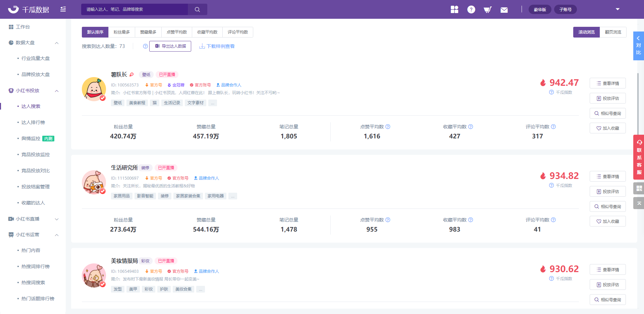Viewport: 644px width, 314px height.
Task: Open the mail notification icon
Action: point(504,9)
